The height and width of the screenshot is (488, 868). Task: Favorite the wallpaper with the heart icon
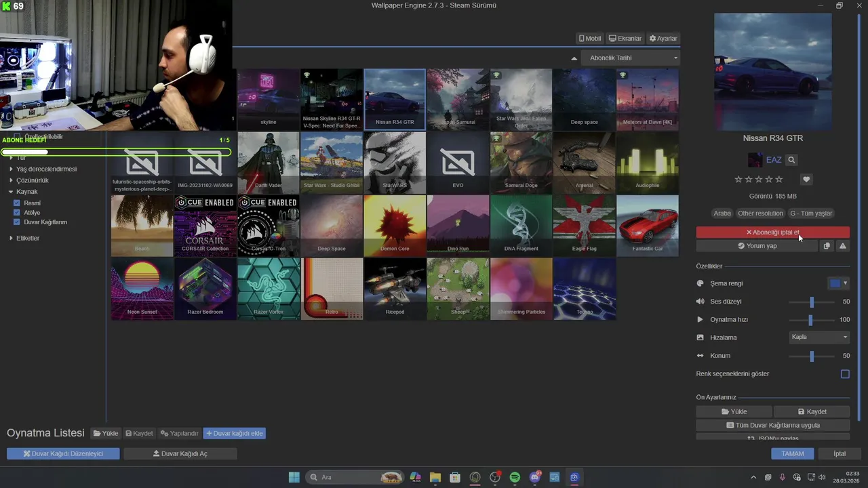coord(806,180)
